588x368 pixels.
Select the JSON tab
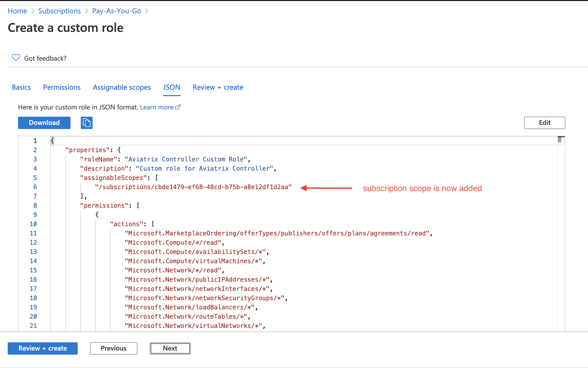(x=172, y=87)
